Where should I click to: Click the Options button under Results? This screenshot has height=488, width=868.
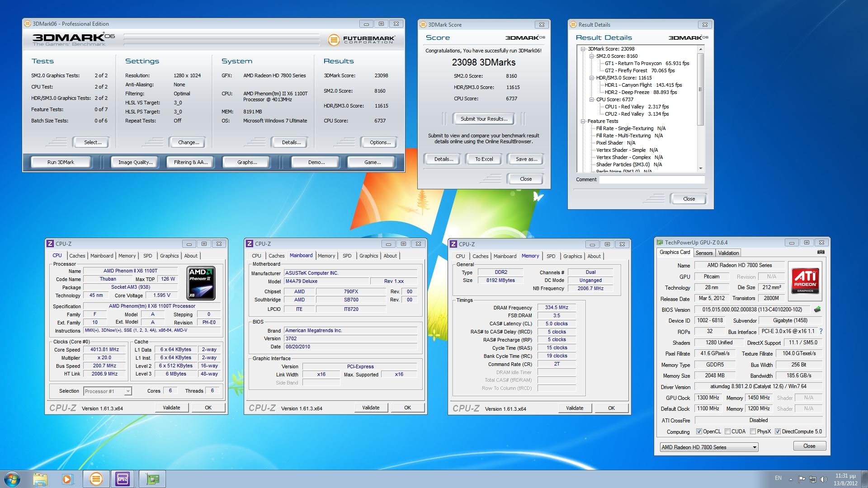pyautogui.click(x=380, y=142)
